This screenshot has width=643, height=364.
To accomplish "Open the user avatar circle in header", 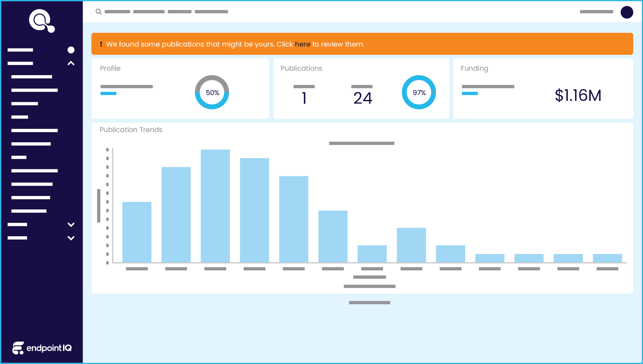I will 627,12.
